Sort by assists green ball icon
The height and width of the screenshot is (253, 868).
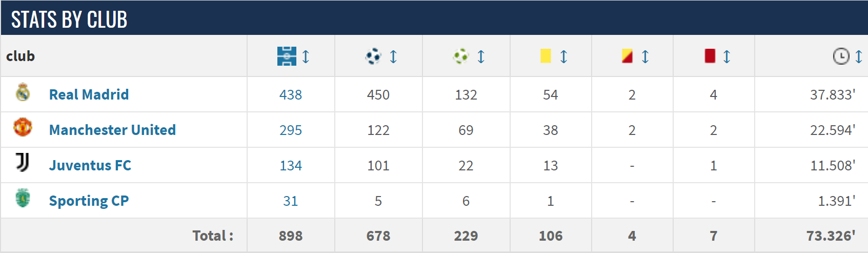(461, 56)
